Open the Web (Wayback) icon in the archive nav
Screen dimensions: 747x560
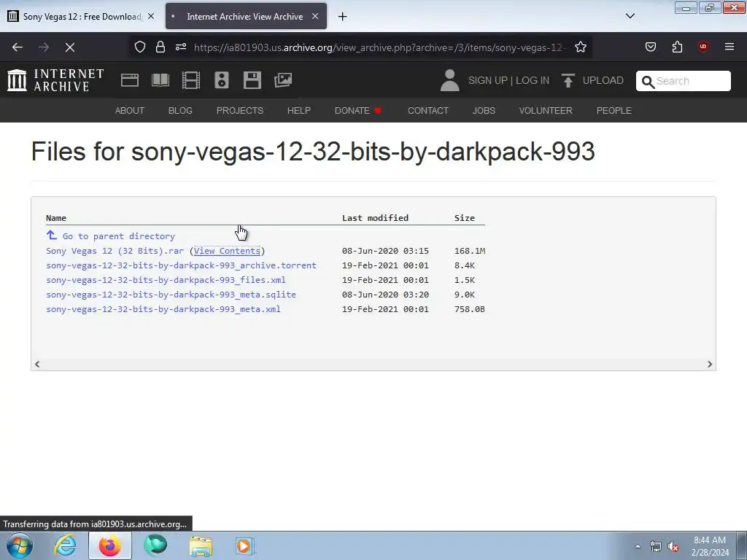[x=130, y=80]
